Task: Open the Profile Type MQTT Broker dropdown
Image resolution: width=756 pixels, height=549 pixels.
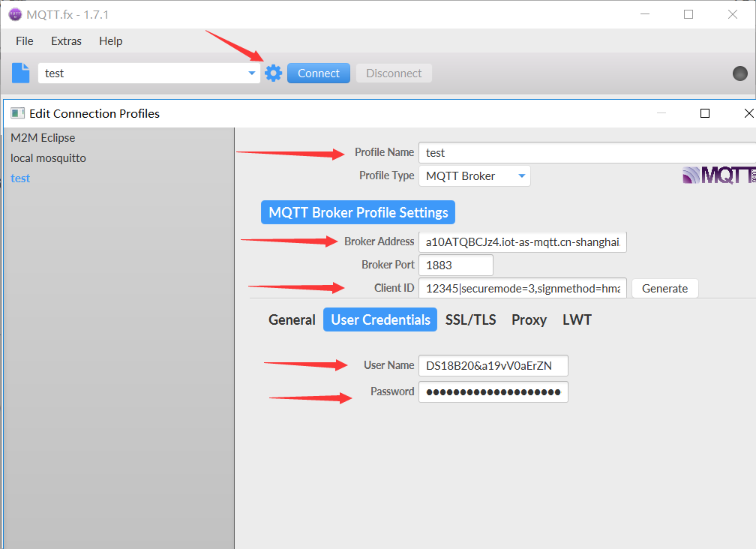Action: coord(475,176)
